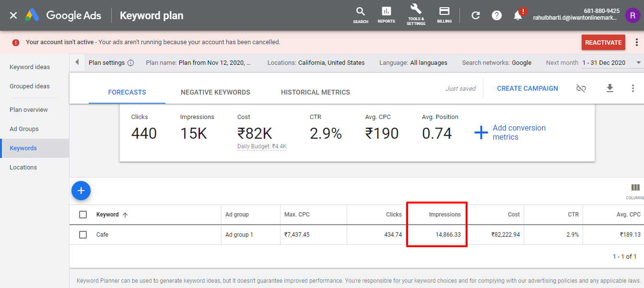Image resolution: width=644 pixels, height=288 pixels.
Task: Click the Plan name field
Action: click(198, 63)
